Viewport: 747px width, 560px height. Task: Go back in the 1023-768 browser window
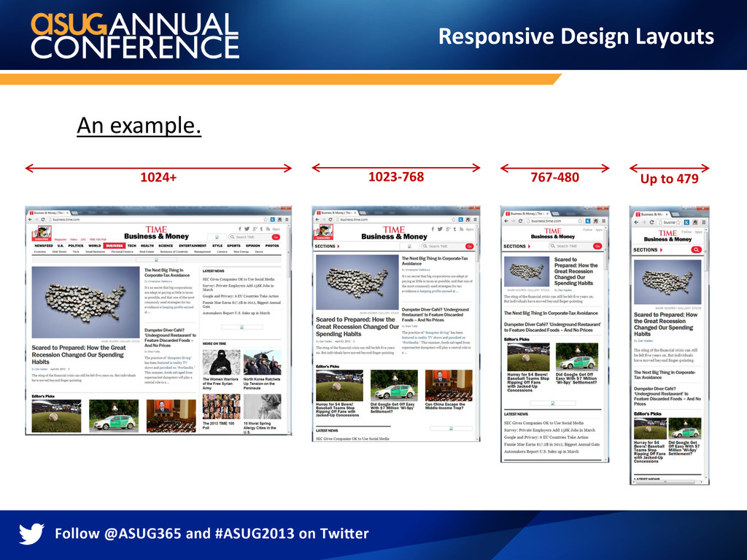tap(317, 219)
